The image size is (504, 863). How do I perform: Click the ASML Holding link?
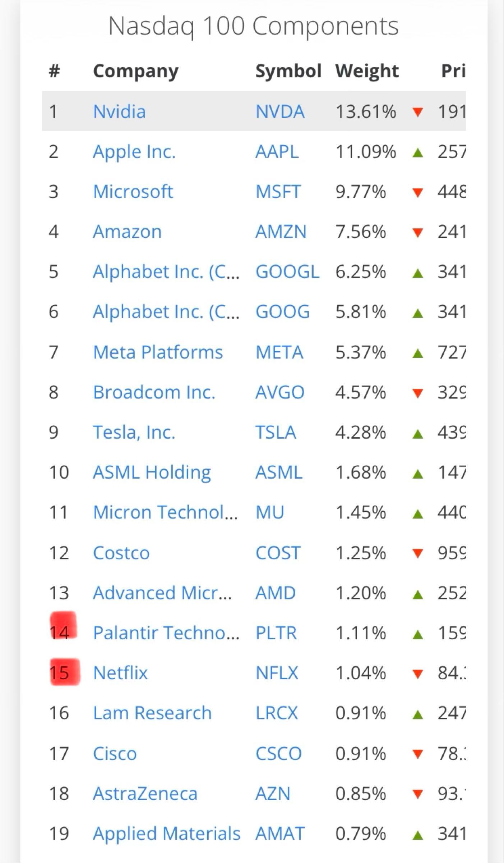(152, 472)
